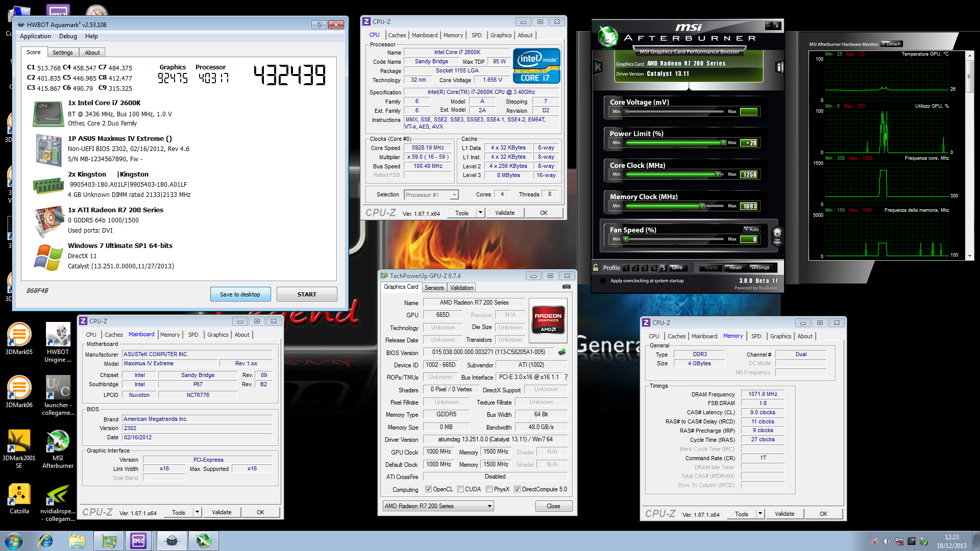The width and height of the screenshot is (980, 551).
Task: Click Afterburner Settings button
Action: (x=759, y=267)
